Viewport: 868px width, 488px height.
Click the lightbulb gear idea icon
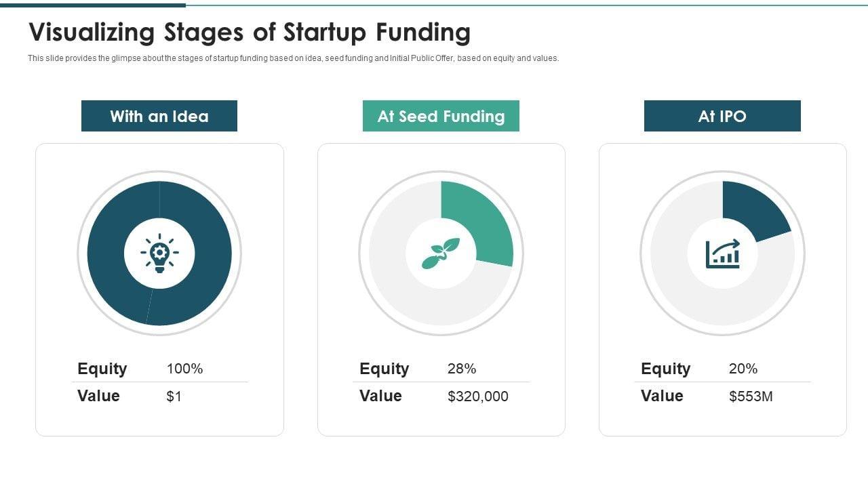click(159, 253)
